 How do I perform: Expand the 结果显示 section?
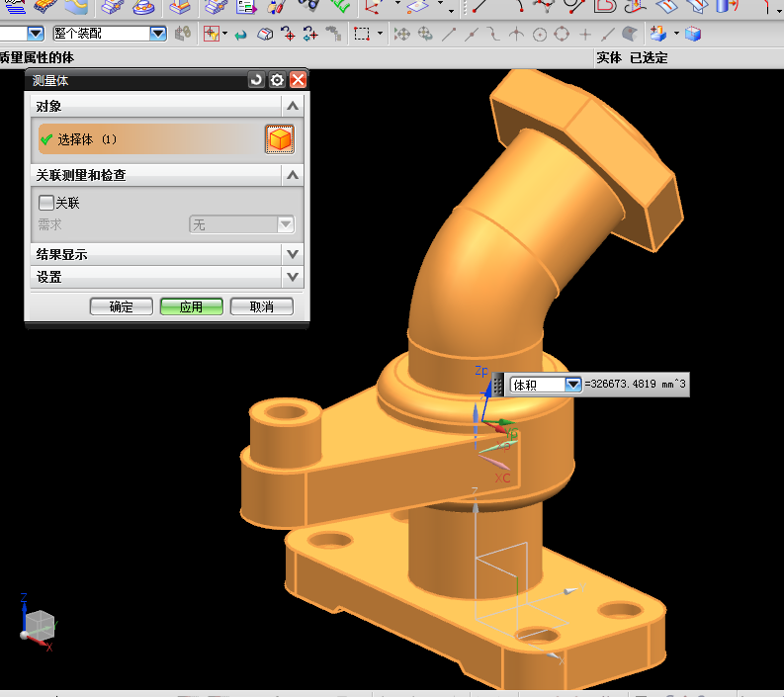click(x=292, y=254)
